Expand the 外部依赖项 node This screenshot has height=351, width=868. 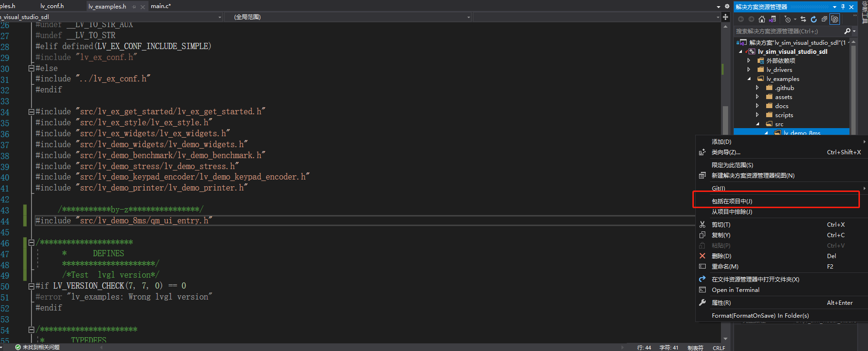749,60
